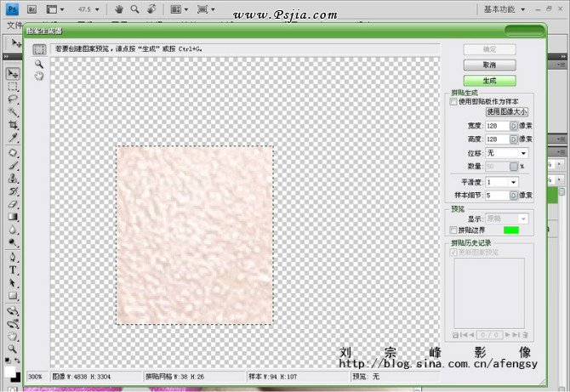The image size is (570, 392).
Task: Click the 取消 button
Action: pos(490,65)
